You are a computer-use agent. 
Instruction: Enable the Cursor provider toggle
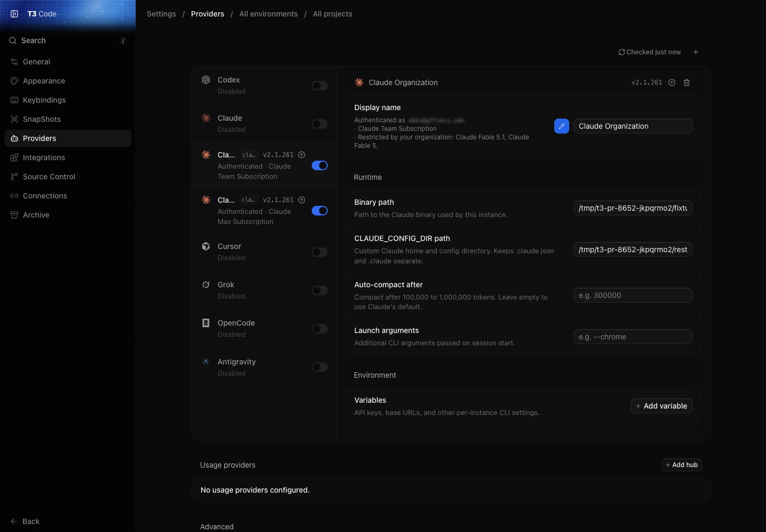pos(320,252)
